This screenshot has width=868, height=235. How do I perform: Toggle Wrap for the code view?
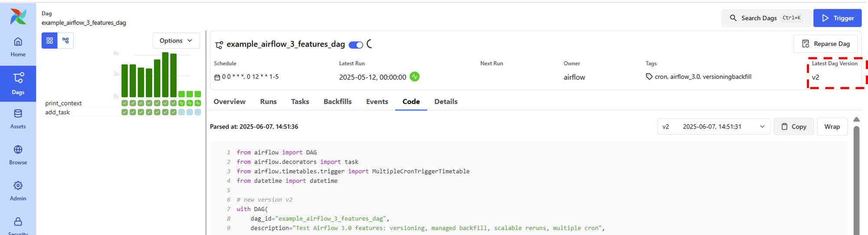click(832, 126)
